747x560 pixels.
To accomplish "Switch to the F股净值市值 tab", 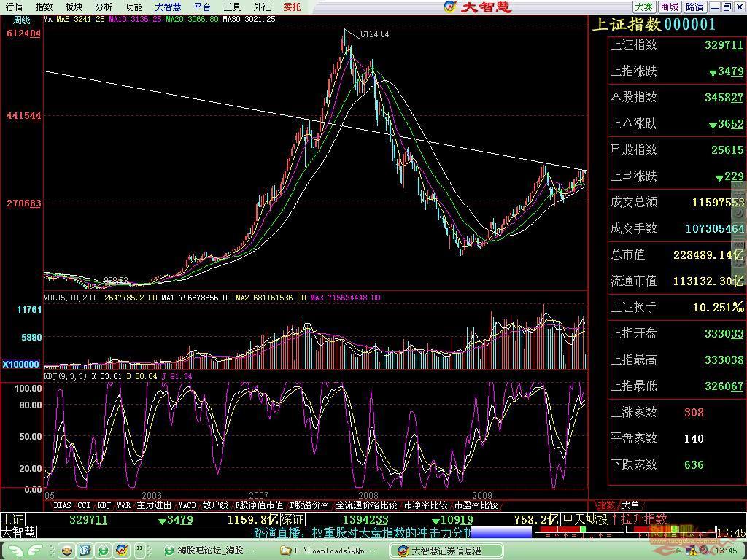I will 259,505.
